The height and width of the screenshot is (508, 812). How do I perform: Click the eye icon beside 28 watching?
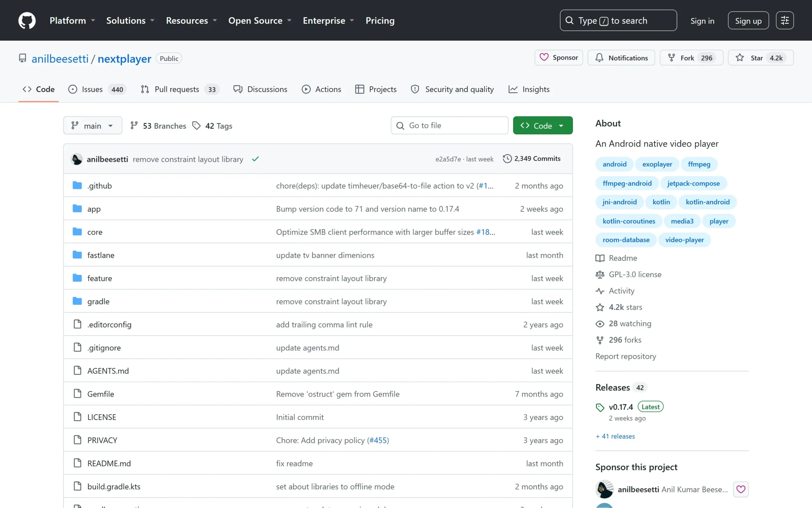pos(600,324)
